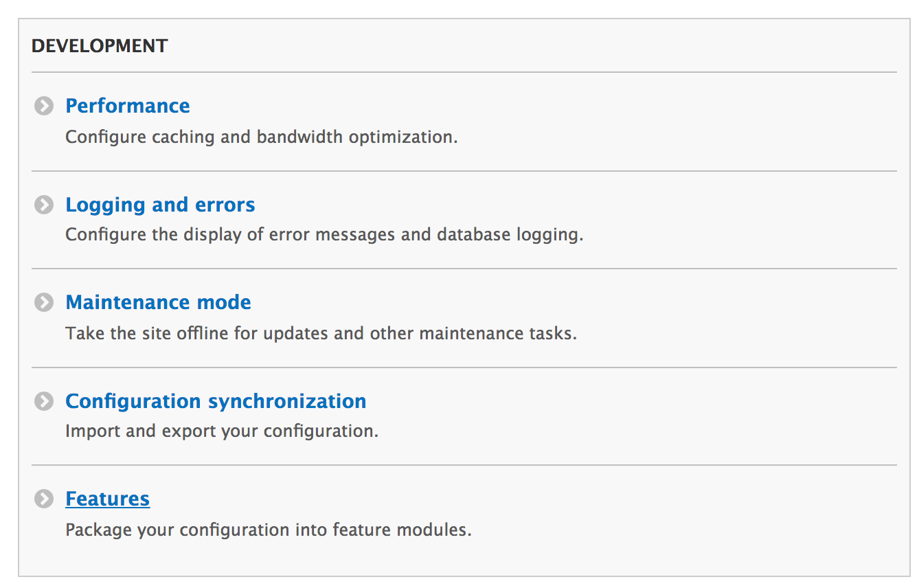The image size is (919, 588).
Task: Click the arrow icon beside Features
Action: (x=44, y=499)
